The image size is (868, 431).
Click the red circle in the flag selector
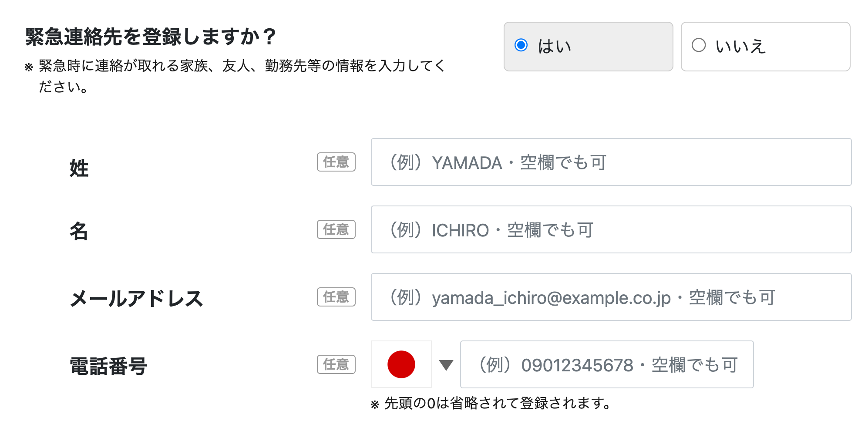pyautogui.click(x=401, y=365)
